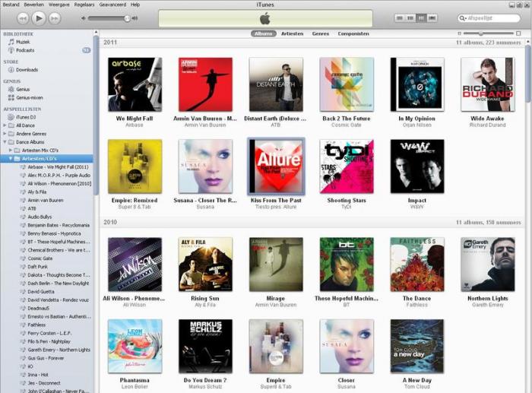
Task: Expand the Andere Genres folder
Action: pyautogui.click(x=5, y=134)
